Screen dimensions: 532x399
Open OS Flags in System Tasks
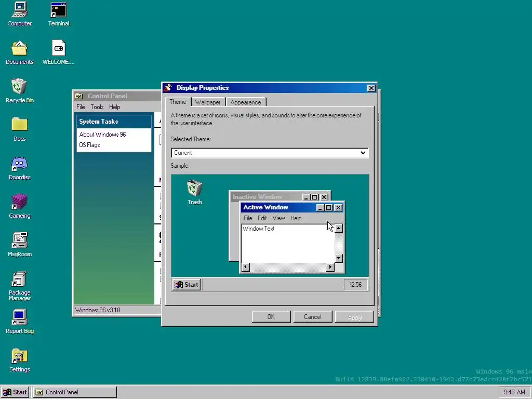click(x=89, y=145)
